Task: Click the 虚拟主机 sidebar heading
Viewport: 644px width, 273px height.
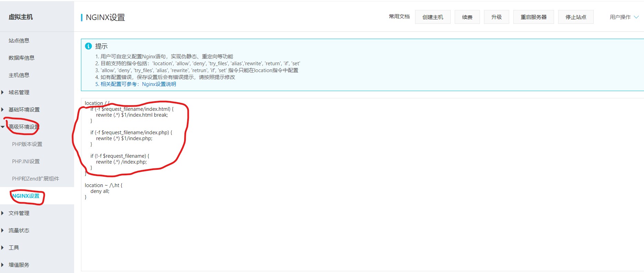Action: click(21, 17)
